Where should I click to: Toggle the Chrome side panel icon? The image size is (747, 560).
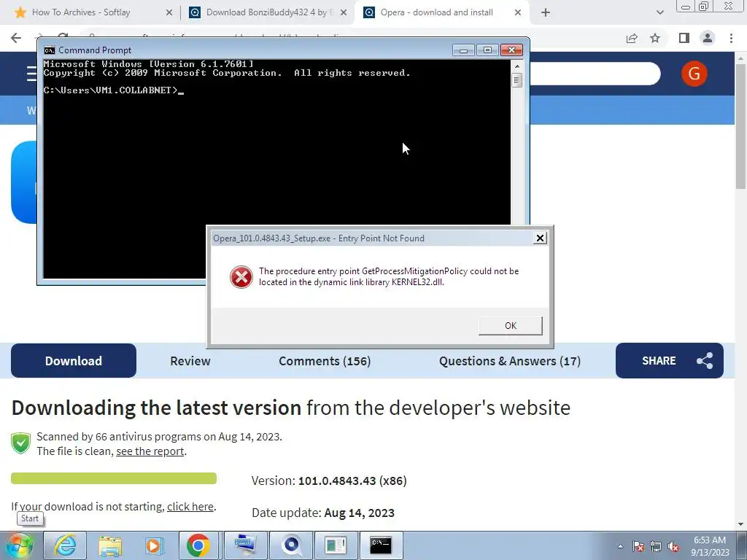[x=684, y=38]
